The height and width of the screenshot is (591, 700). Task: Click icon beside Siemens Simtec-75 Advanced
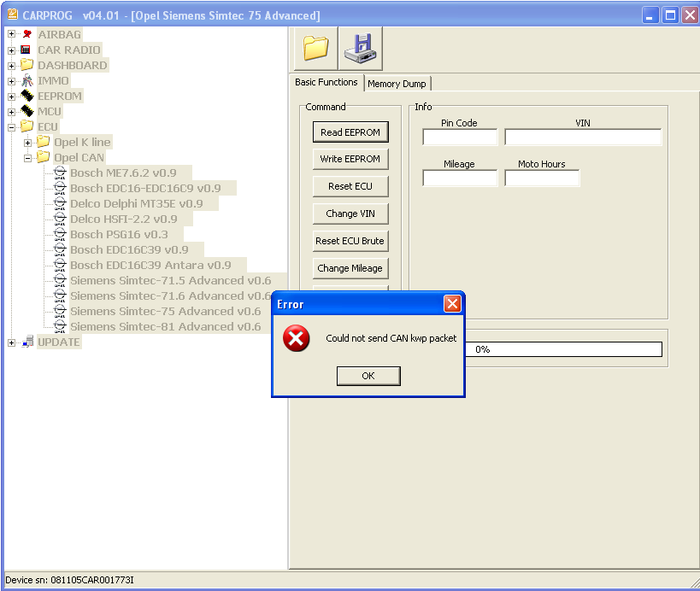[x=60, y=311]
